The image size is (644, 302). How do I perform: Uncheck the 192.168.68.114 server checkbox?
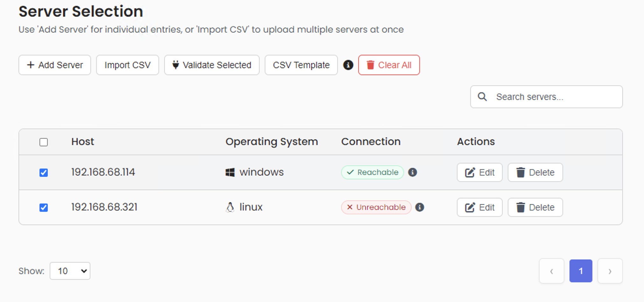click(x=44, y=173)
